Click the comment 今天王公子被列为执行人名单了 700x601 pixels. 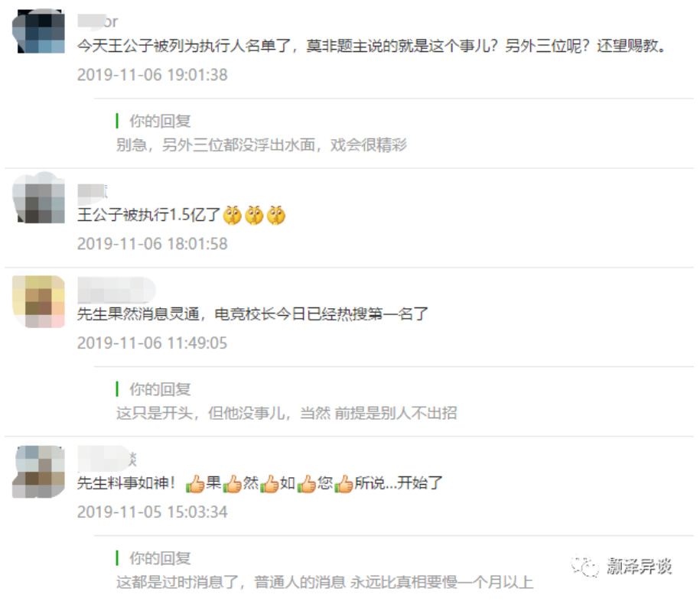pyautogui.click(x=372, y=46)
